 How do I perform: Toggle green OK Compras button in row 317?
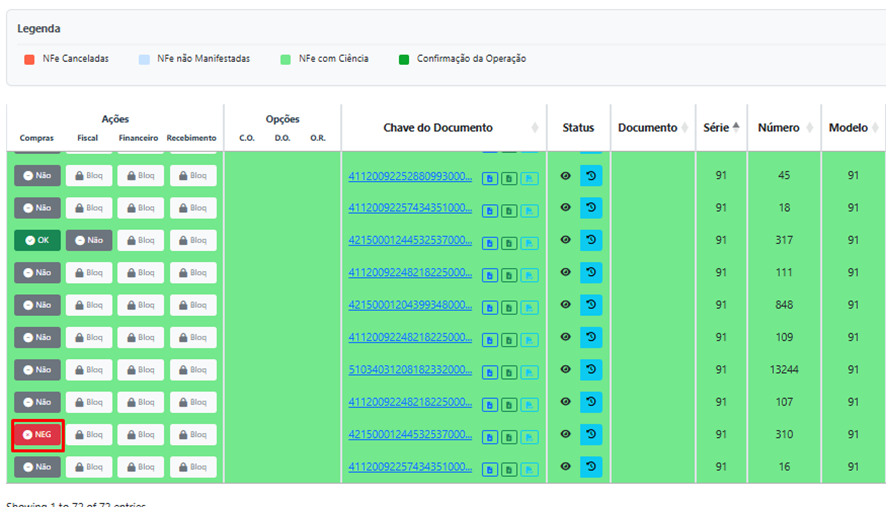(x=37, y=240)
